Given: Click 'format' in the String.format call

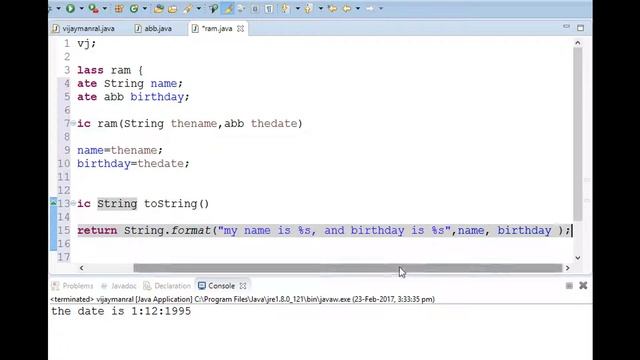Looking at the screenshot, I should coord(191,230).
